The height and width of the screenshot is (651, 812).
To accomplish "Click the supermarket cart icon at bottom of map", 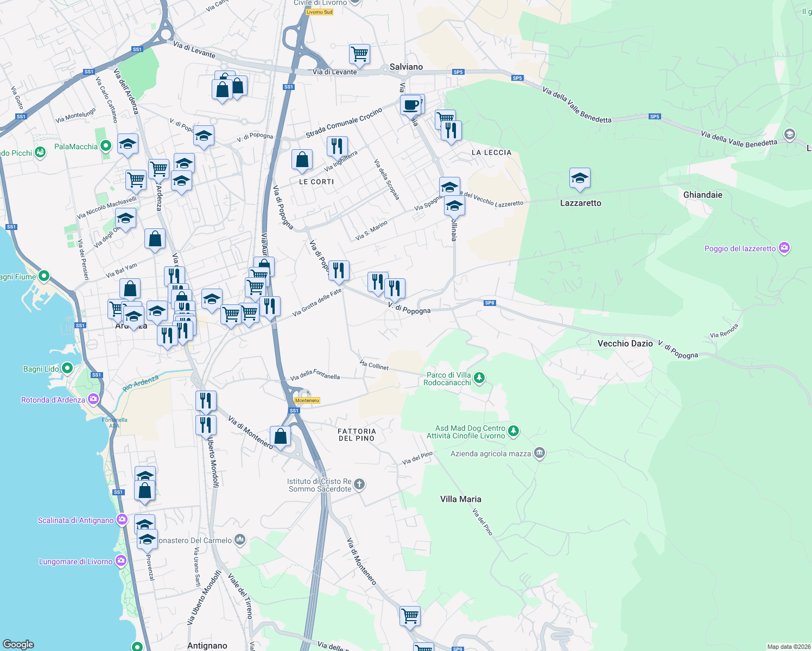I will pyautogui.click(x=409, y=615).
